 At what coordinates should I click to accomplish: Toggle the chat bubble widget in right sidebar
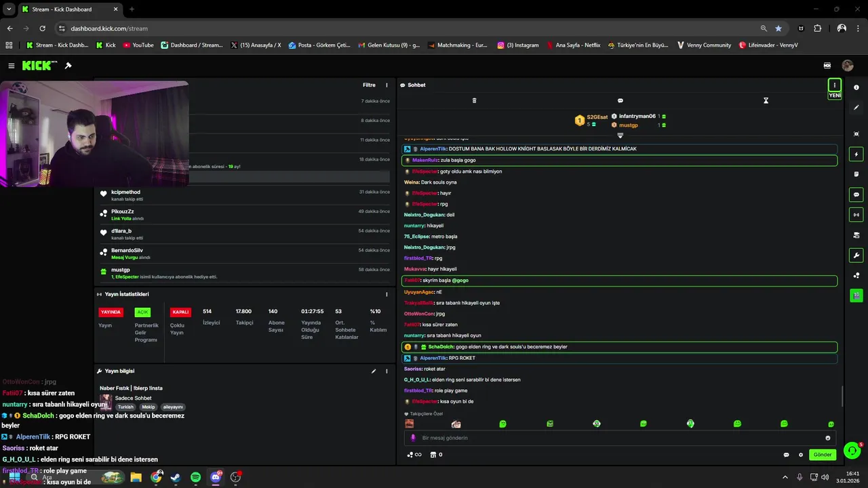tap(856, 195)
